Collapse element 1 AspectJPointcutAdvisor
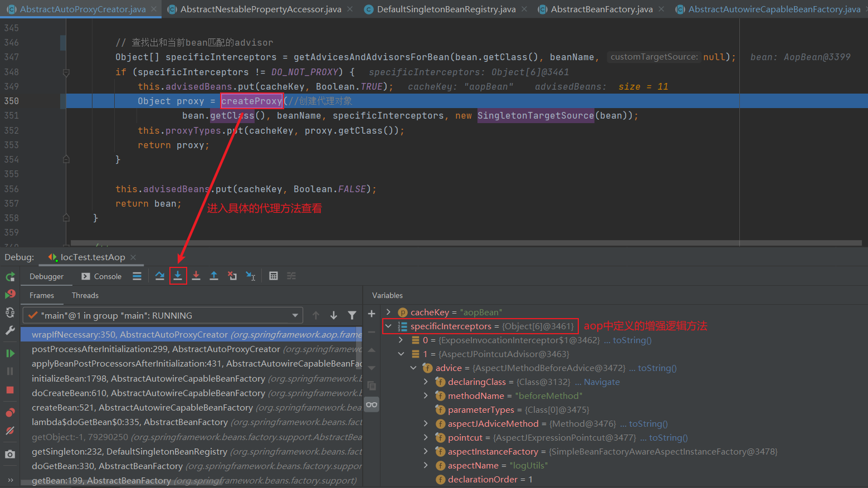Viewport: 868px width, 488px height. click(x=401, y=354)
